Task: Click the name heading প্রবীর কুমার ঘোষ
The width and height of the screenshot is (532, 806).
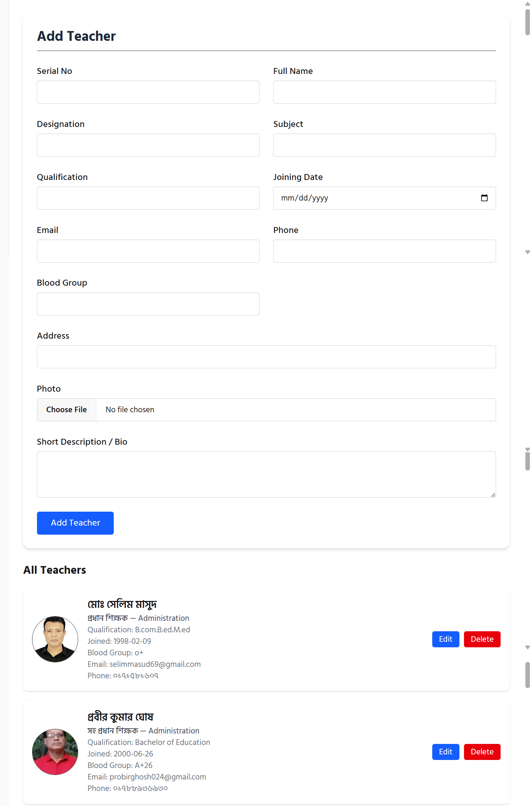Action: pyautogui.click(x=120, y=717)
